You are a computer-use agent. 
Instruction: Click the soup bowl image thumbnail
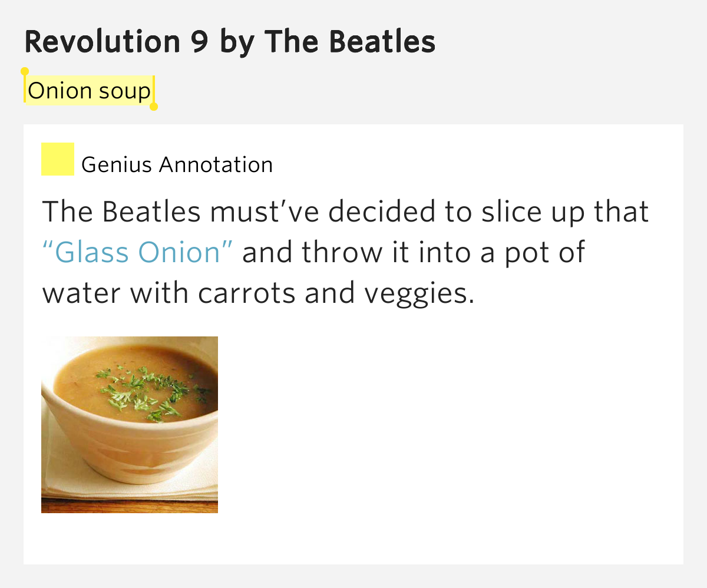[131, 424]
